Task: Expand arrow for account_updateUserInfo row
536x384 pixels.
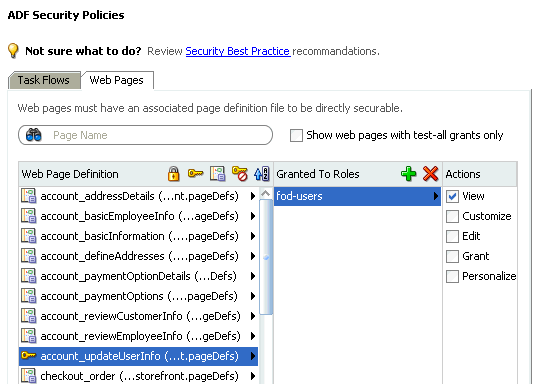Action: tap(253, 356)
